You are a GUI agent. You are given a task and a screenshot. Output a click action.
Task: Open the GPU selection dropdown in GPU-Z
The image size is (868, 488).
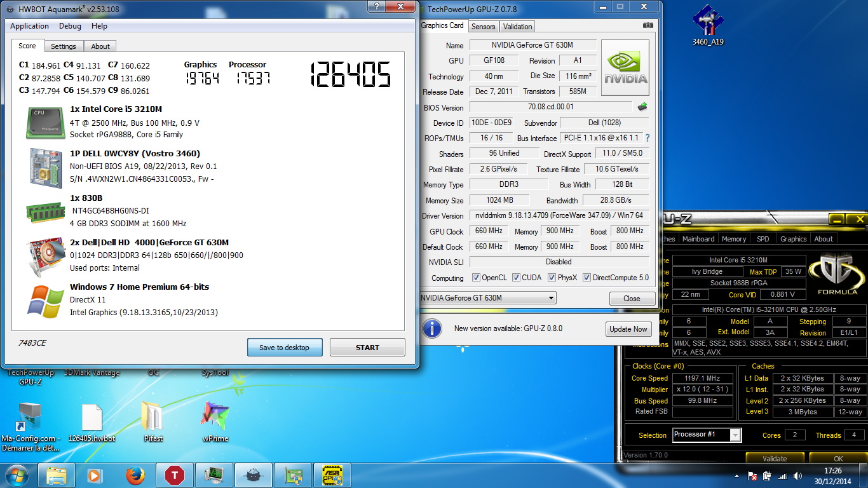click(x=487, y=298)
